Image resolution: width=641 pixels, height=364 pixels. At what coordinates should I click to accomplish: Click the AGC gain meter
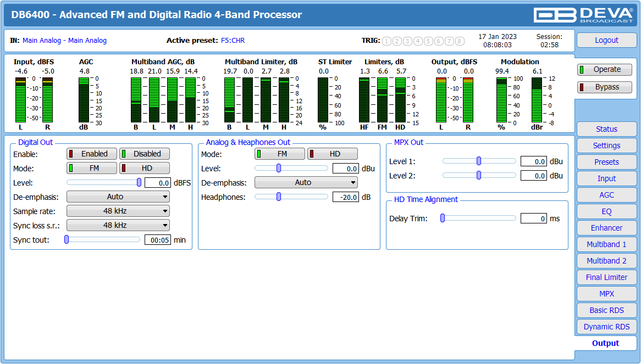click(x=84, y=100)
